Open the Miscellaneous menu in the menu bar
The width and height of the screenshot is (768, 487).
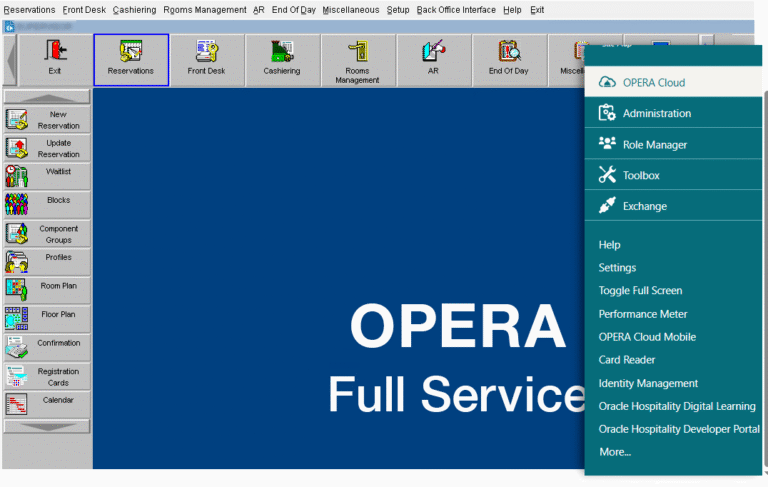click(x=351, y=10)
